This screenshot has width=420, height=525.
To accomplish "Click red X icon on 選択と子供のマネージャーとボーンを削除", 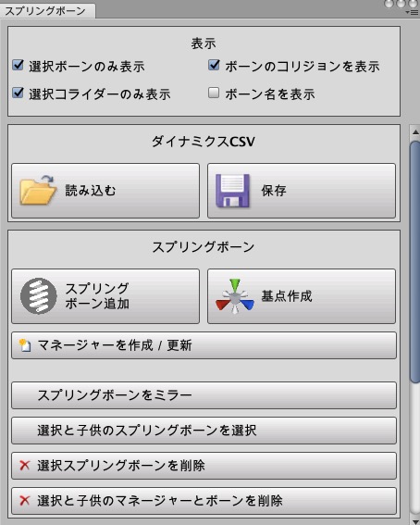I will point(24,501).
